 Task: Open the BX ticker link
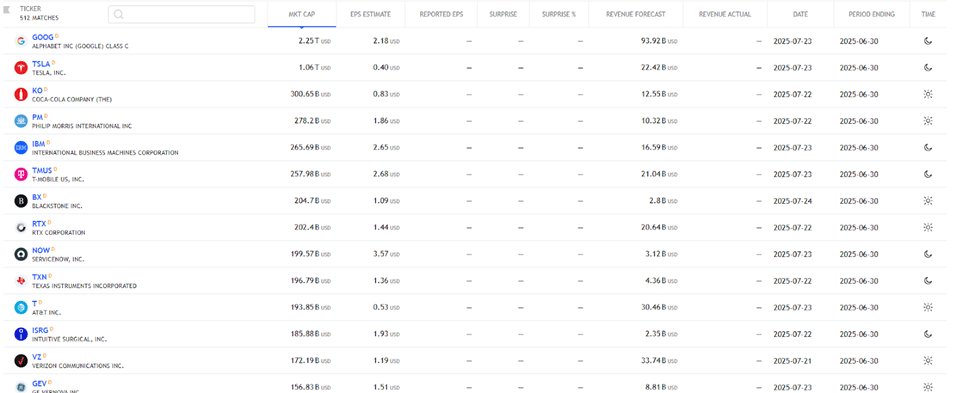click(37, 197)
